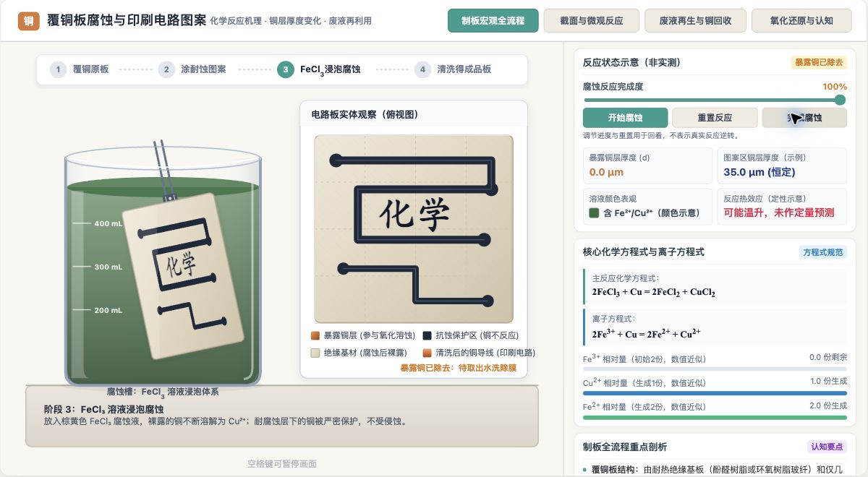Click the 200 mL beaker mark
Viewport: 868px width, 477px height.
[x=108, y=310]
